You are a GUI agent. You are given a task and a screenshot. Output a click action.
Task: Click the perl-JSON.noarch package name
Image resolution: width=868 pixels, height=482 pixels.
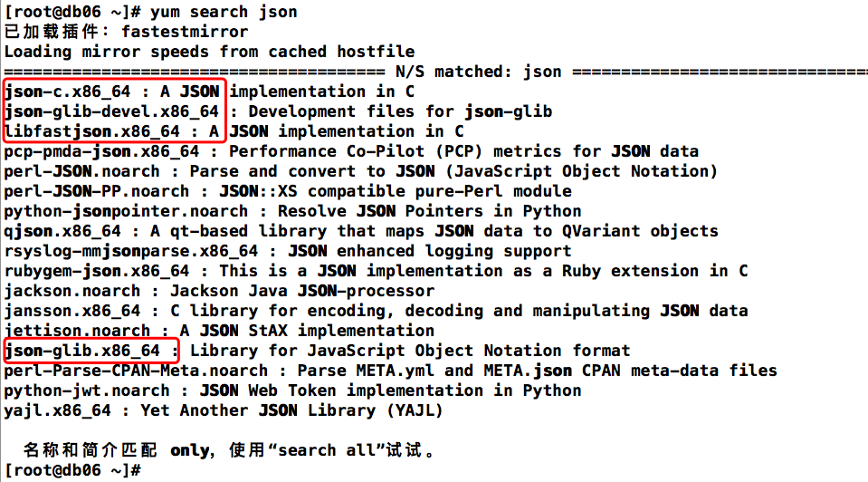(x=81, y=171)
